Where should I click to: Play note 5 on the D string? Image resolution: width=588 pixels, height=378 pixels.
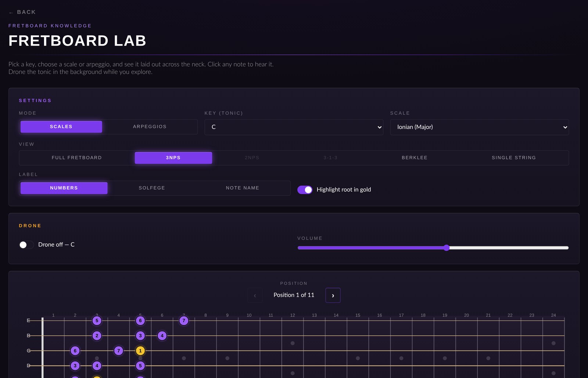tap(140, 366)
